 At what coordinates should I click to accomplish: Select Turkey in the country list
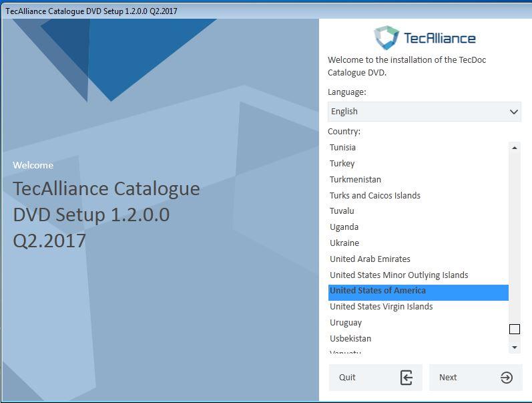point(342,164)
